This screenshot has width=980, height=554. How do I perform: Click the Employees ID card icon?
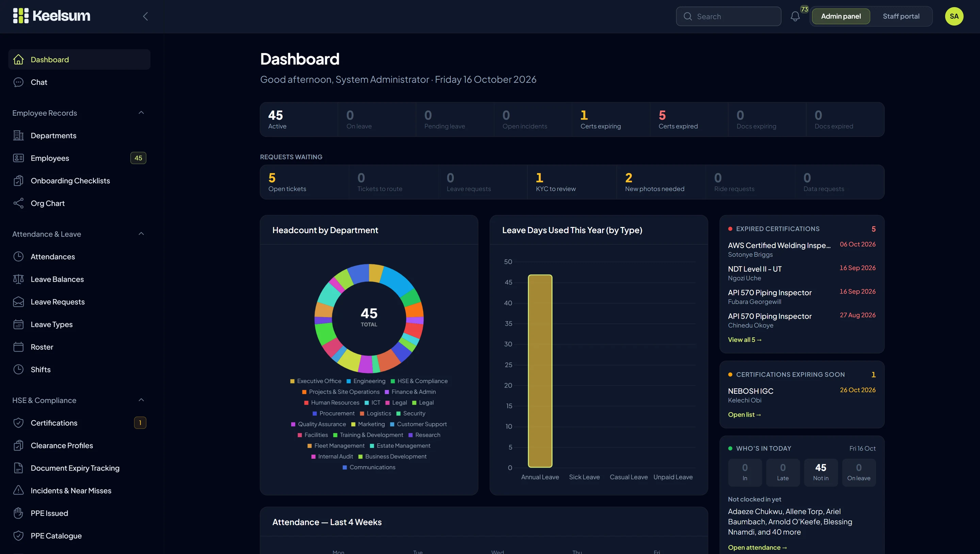point(18,158)
